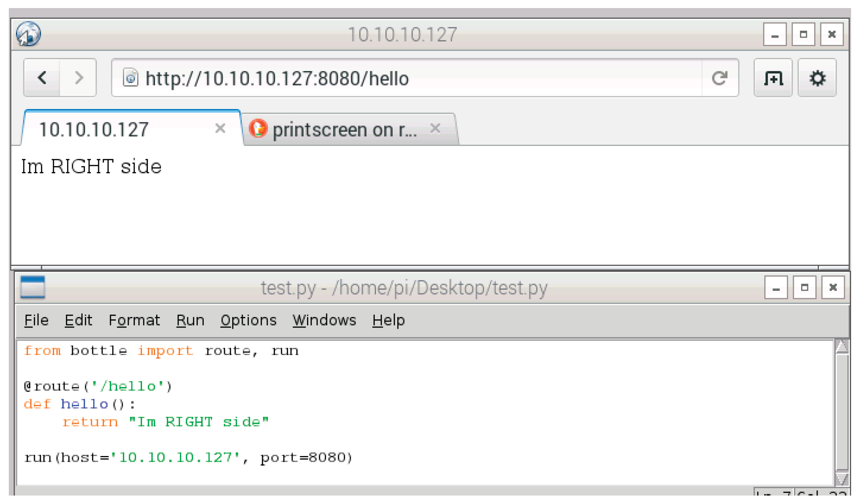
Task: Click the add bookmark icon
Action: [x=772, y=78]
